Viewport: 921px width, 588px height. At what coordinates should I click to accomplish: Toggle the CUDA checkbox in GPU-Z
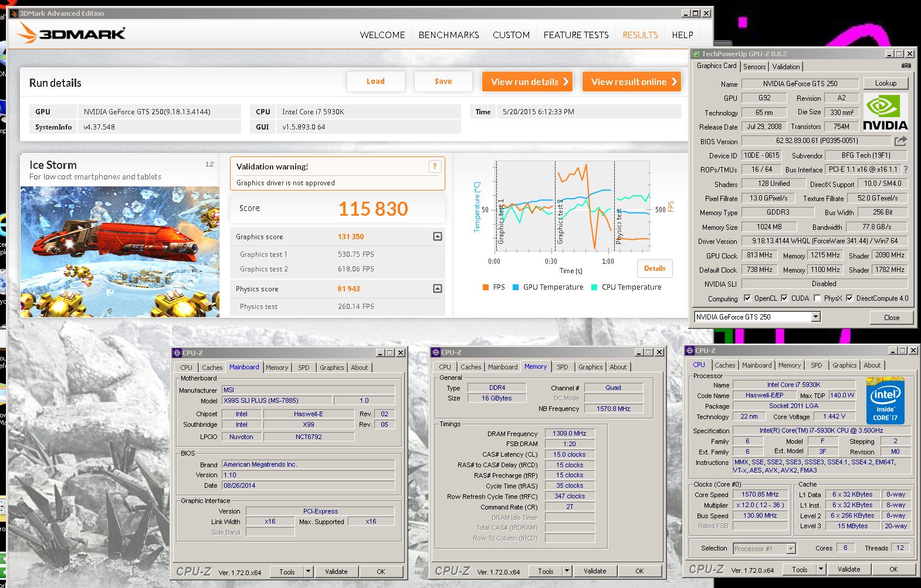784,298
